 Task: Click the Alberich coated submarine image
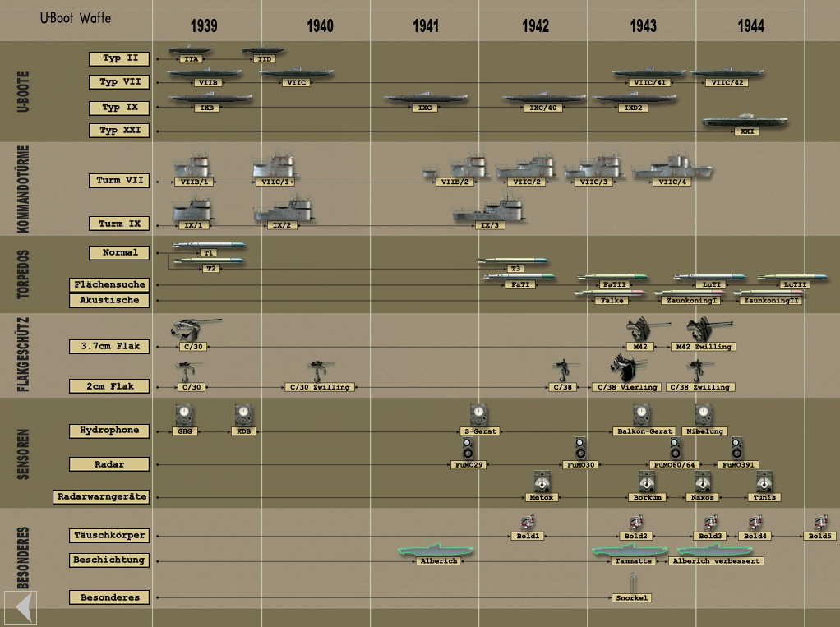(436, 551)
